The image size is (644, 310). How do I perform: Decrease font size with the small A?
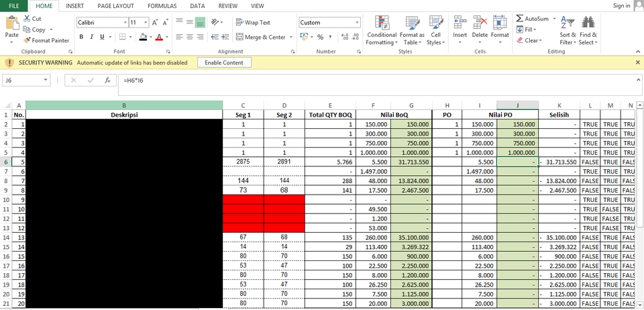pyautogui.click(x=165, y=23)
